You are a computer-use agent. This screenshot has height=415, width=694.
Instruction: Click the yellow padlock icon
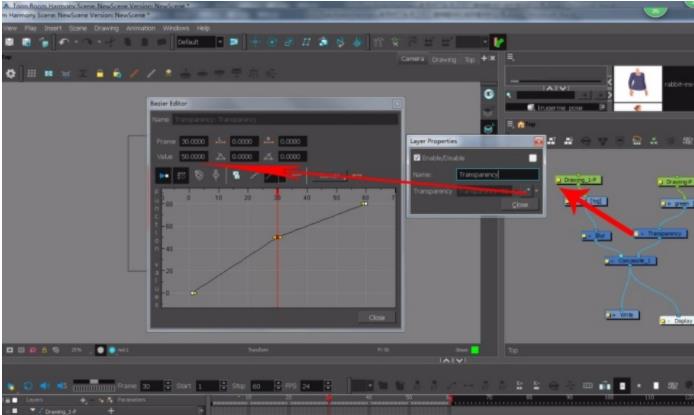[x=100, y=74]
